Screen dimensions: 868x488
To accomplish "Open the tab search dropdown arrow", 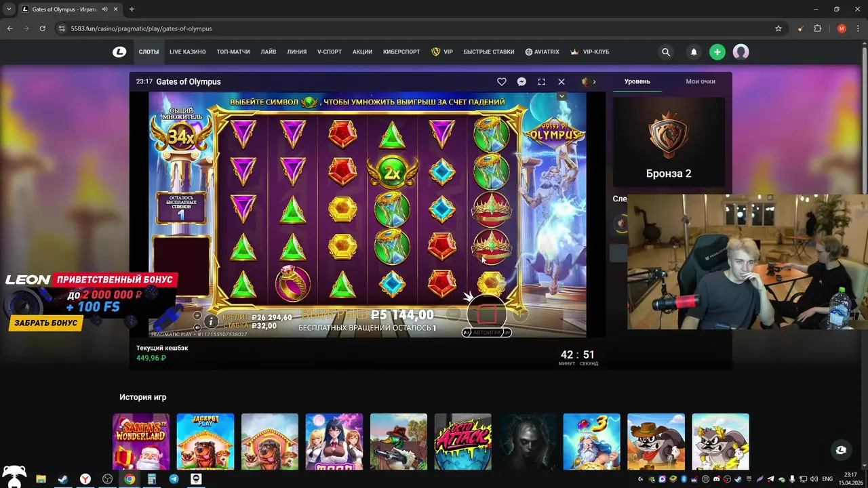I will (9, 9).
